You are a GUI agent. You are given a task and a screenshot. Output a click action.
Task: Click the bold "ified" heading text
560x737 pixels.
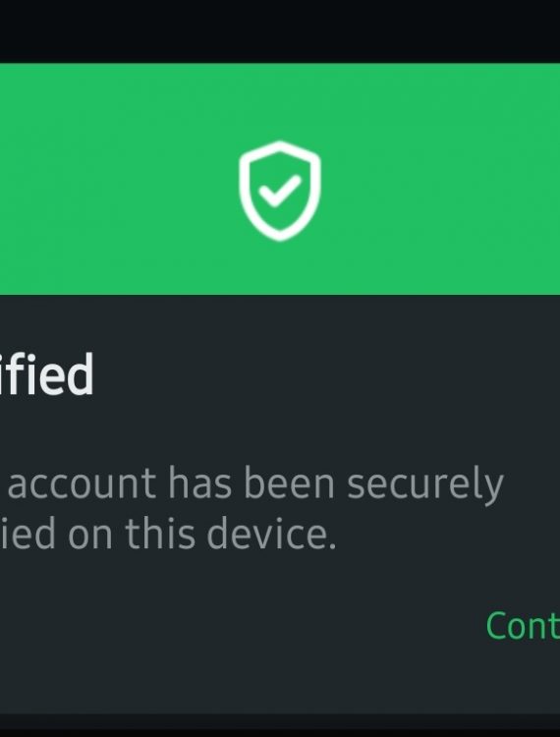[46, 374]
